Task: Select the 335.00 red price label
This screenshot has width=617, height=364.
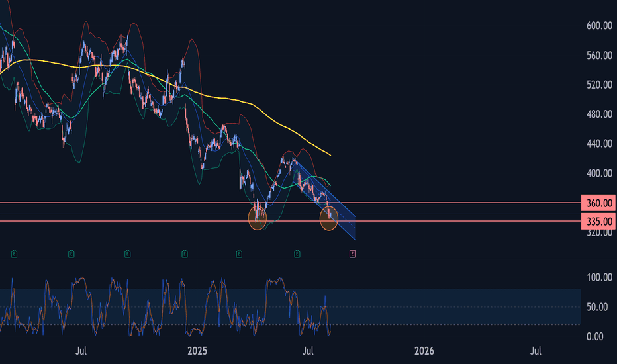Action: 598,222
